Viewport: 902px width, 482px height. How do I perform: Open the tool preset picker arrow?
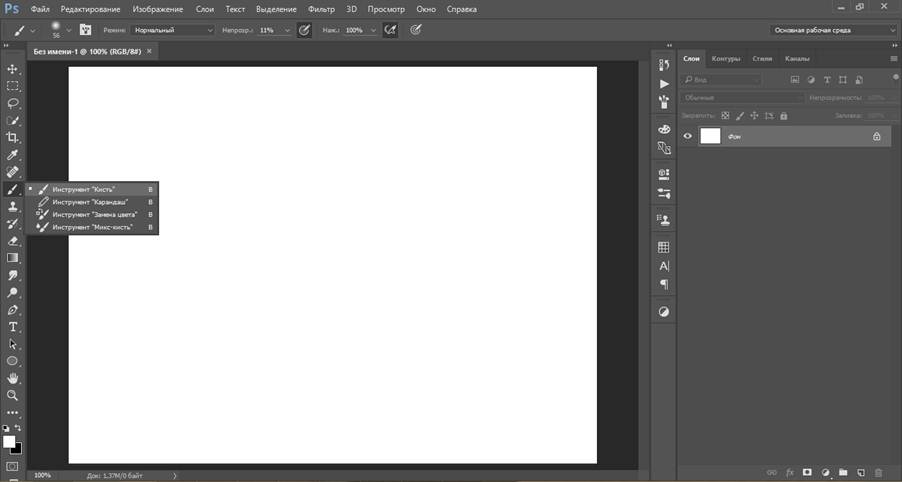33,30
